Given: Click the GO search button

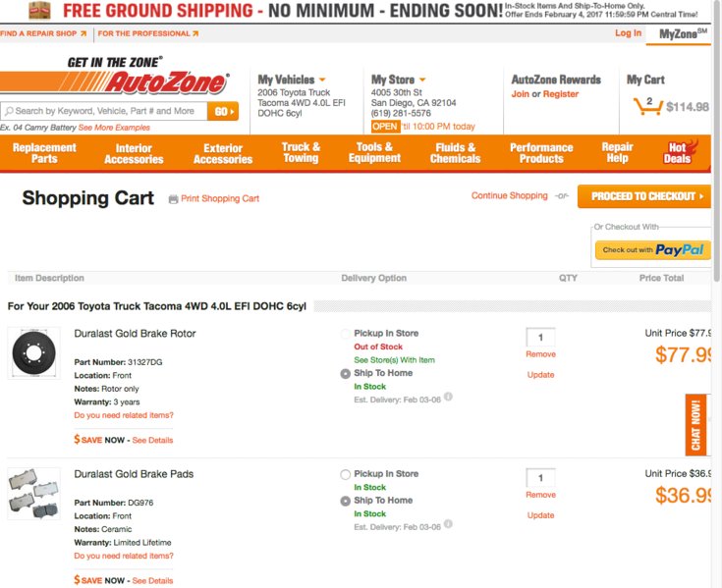Looking at the screenshot, I should (223, 111).
